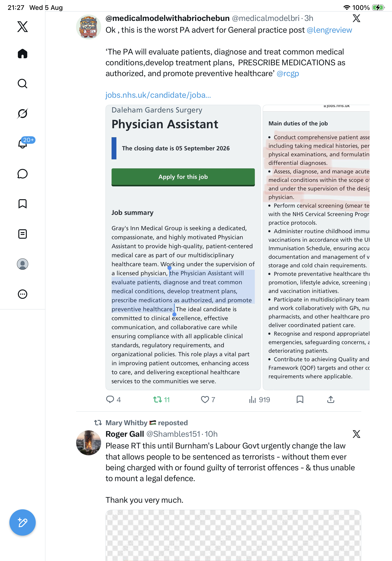Open the Home tab in sidebar
This screenshot has width=392, height=561.
pyautogui.click(x=23, y=54)
